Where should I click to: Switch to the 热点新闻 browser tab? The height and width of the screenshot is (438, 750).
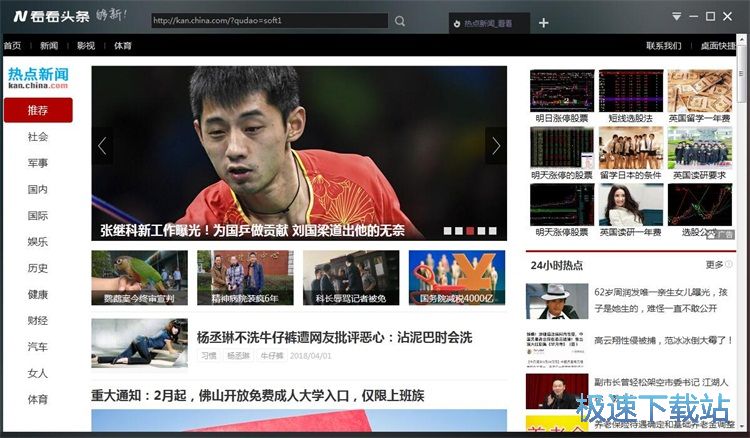pyautogui.click(x=489, y=23)
